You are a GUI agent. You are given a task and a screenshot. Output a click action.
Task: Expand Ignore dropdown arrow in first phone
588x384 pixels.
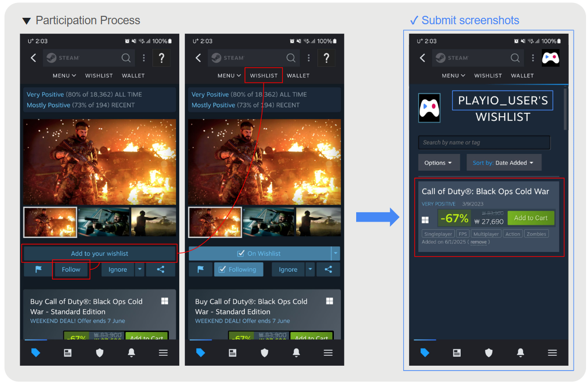click(x=140, y=269)
